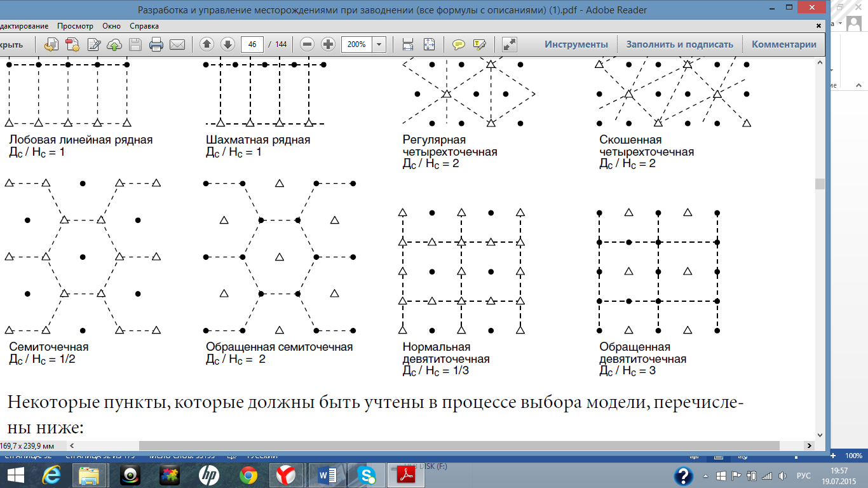Toggle fit one full page view
Screen dimensions: 868x488
click(x=429, y=44)
